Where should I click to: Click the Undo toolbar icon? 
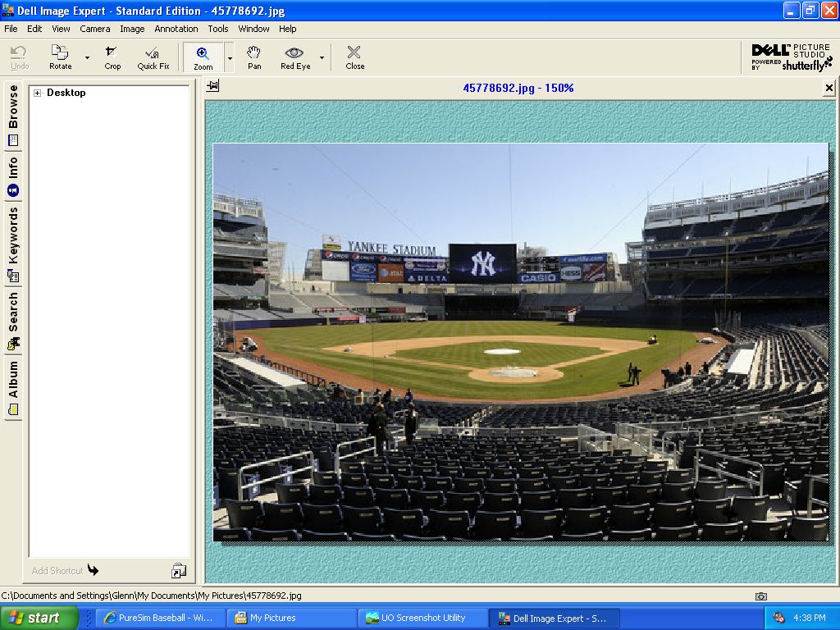[x=20, y=57]
